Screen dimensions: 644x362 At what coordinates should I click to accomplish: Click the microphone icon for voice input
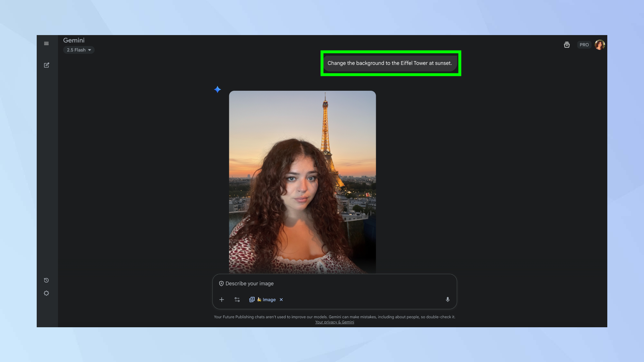click(x=448, y=300)
